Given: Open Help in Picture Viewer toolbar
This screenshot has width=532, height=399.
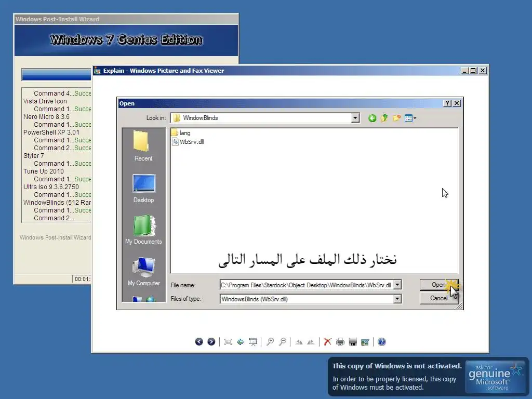Looking at the screenshot, I should [x=382, y=342].
